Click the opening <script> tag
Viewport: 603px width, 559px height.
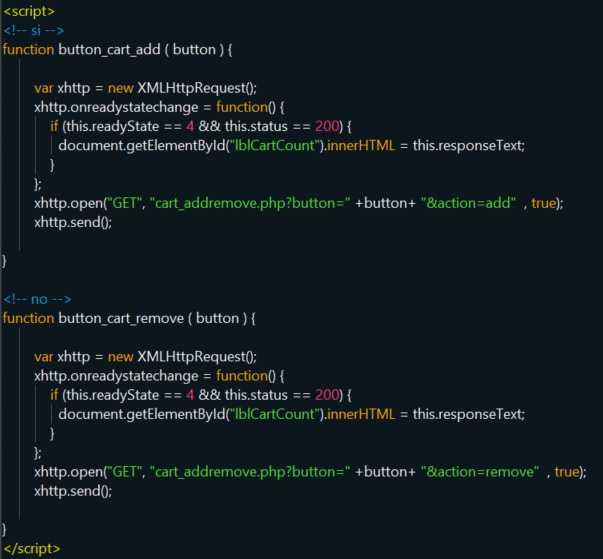[x=29, y=12]
